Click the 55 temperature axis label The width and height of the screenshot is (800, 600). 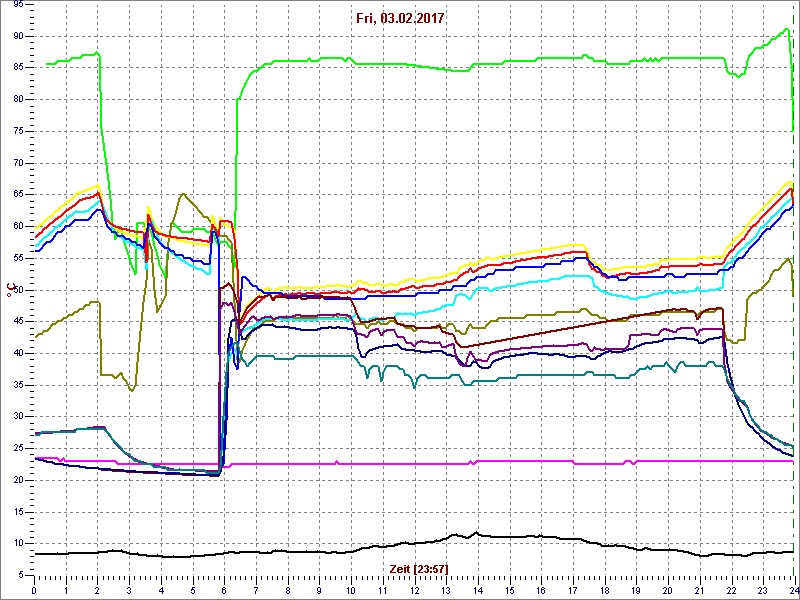[x=17, y=258]
